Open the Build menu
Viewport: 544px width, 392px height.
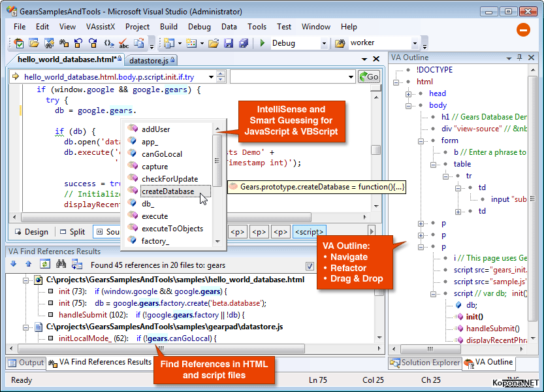click(168, 27)
